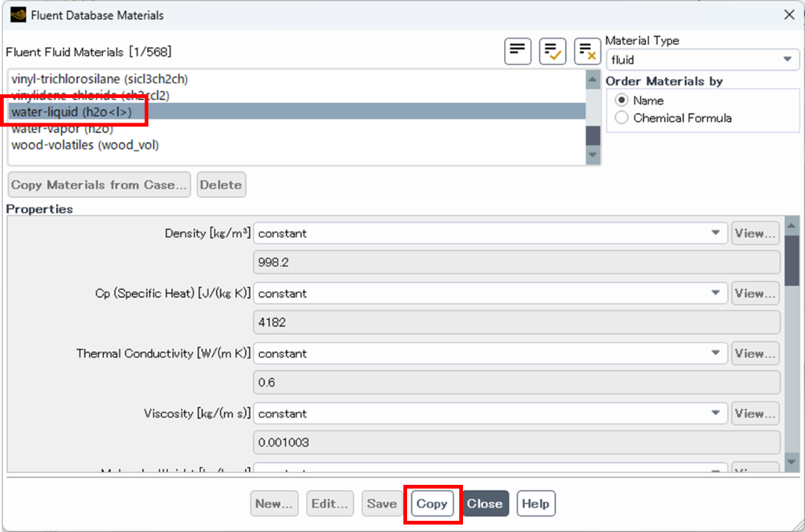Viewport: 805px width, 532px height.
Task: Click View button for Viscosity
Action: [755, 413]
